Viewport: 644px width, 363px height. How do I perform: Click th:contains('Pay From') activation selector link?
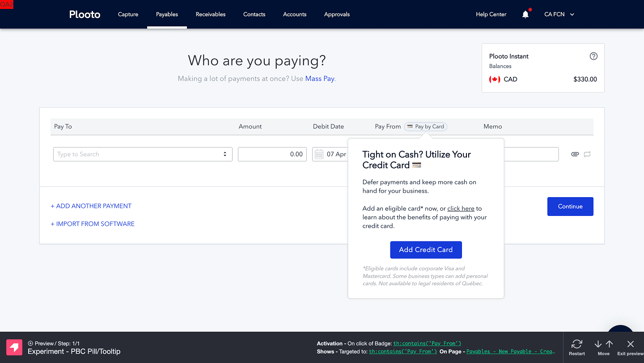coord(427,343)
